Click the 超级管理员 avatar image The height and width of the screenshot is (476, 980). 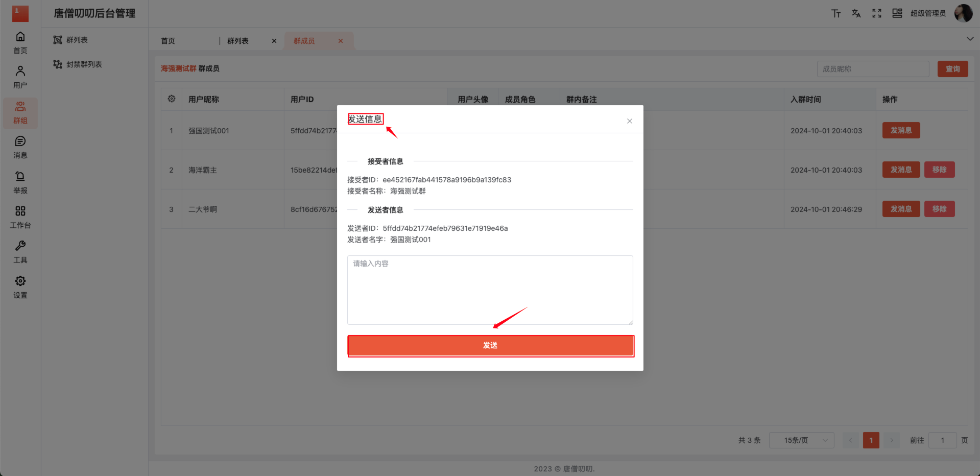[963, 13]
